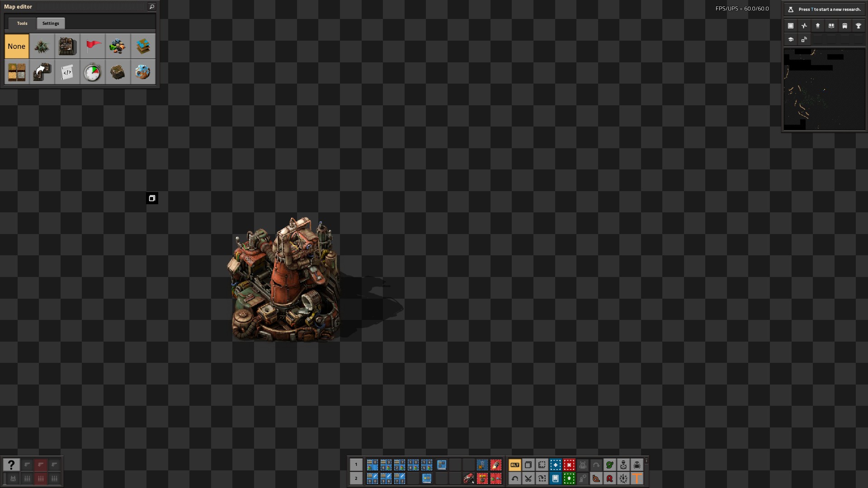
Task: Select the cliff rock tool
Action: pos(118,72)
